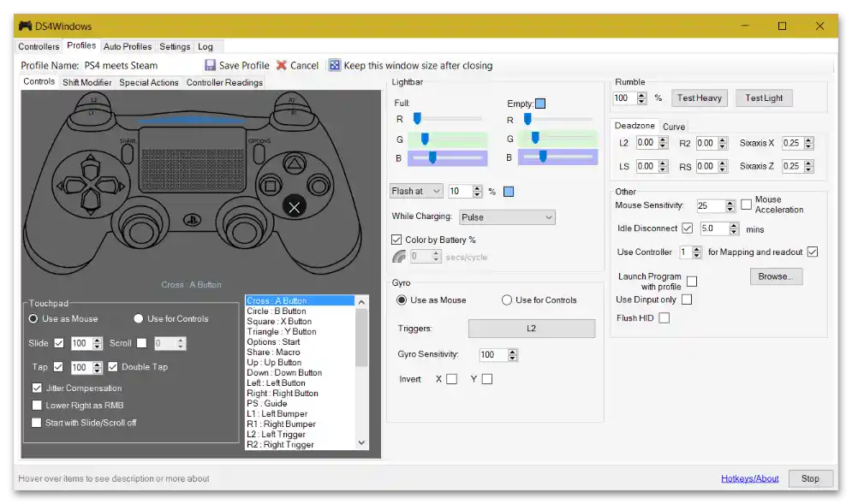The width and height of the screenshot is (852, 504).
Task: Open the Flash at dropdown
Action: coord(416,191)
